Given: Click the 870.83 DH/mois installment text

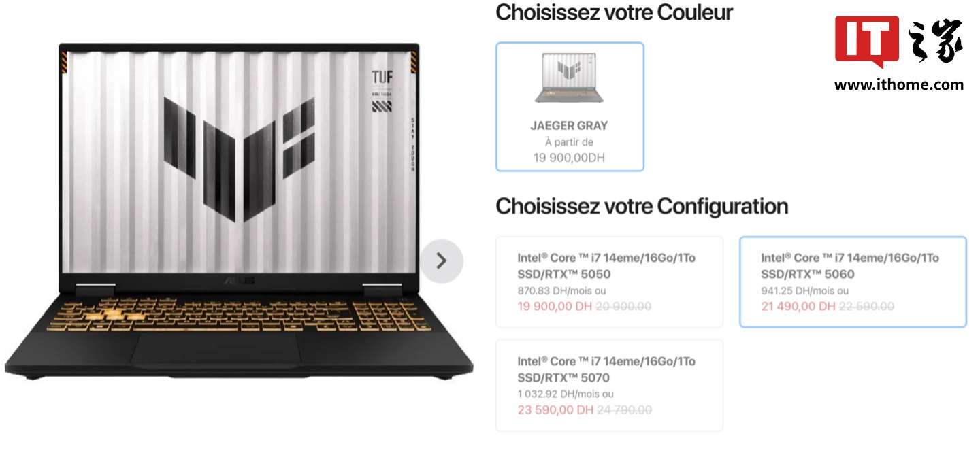Looking at the screenshot, I should 561,290.
